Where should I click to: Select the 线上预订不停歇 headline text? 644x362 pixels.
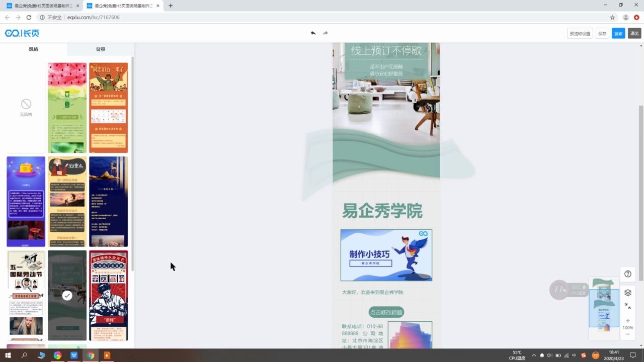(386, 50)
